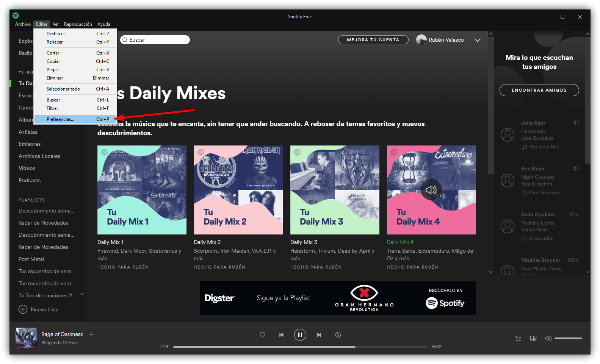Add Rage of Darkness to library
The height and width of the screenshot is (364, 600).
coord(91,334)
